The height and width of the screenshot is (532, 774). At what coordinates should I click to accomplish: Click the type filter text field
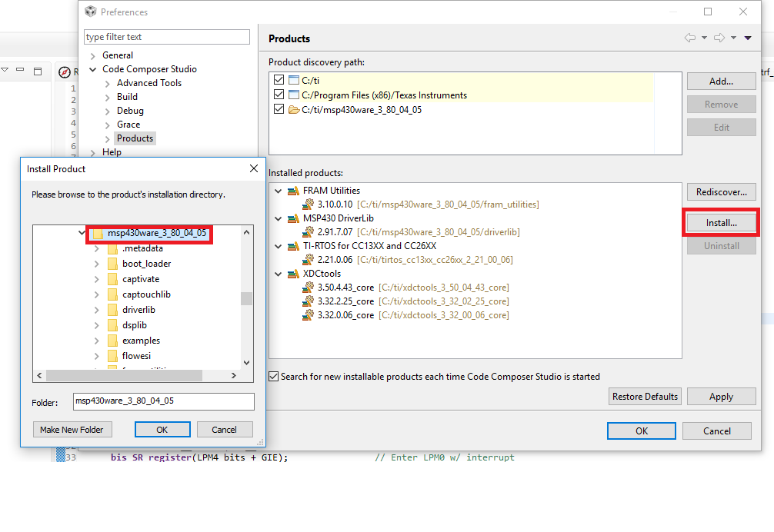(167, 37)
